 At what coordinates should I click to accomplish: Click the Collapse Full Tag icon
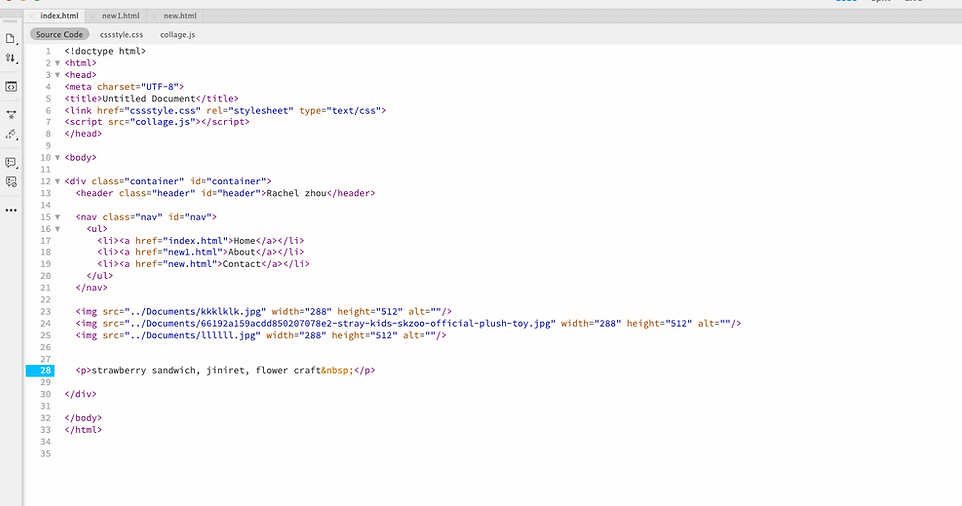(10, 115)
